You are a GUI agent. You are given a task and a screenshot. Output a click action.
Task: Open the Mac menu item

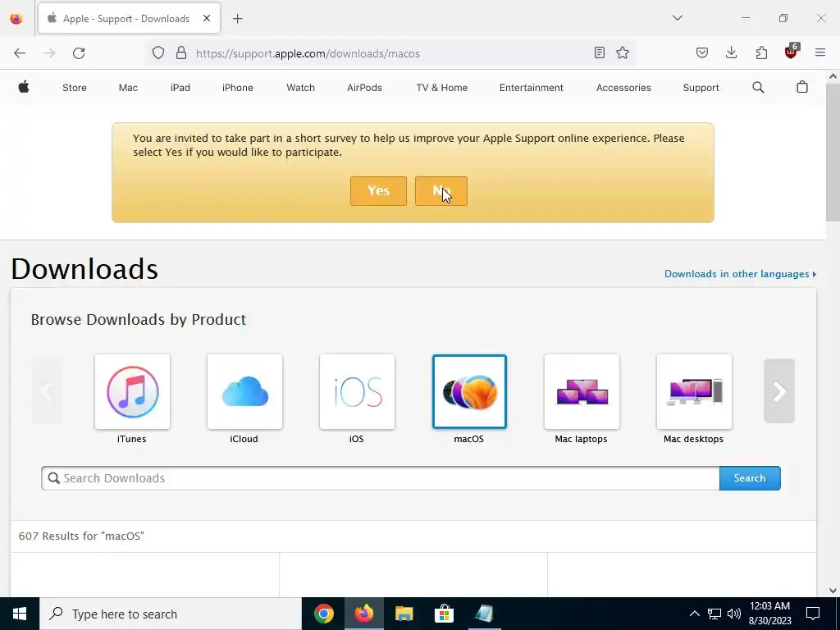tap(128, 88)
